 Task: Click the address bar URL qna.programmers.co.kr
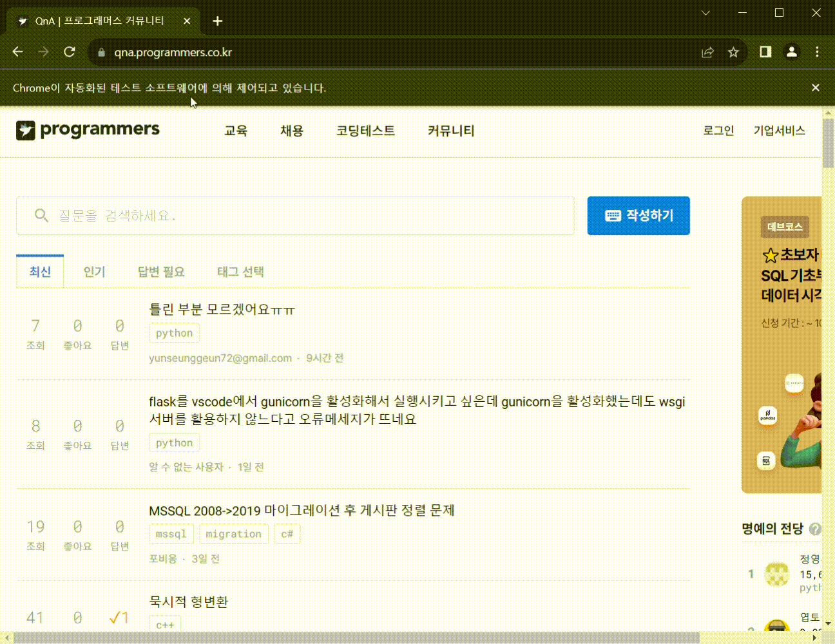(x=173, y=53)
